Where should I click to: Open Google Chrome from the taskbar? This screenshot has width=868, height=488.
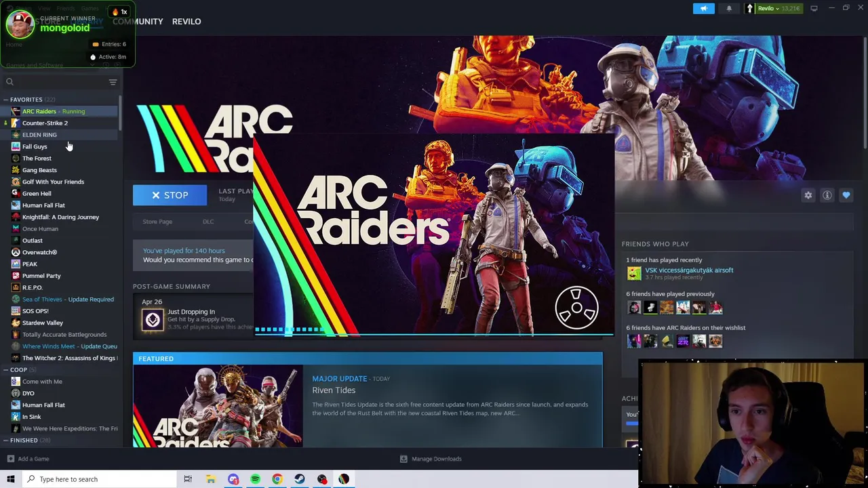pyautogui.click(x=277, y=479)
